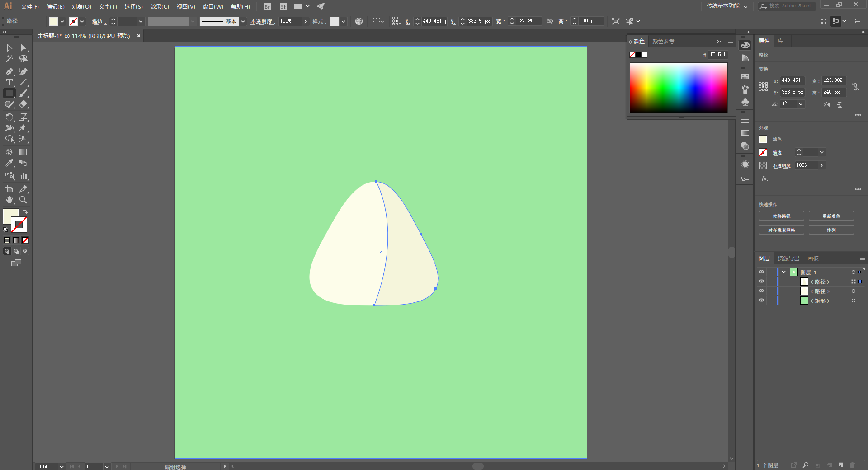Open fill color dropdown in control bar
Image resolution: width=868 pixels, height=470 pixels.
point(62,21)
